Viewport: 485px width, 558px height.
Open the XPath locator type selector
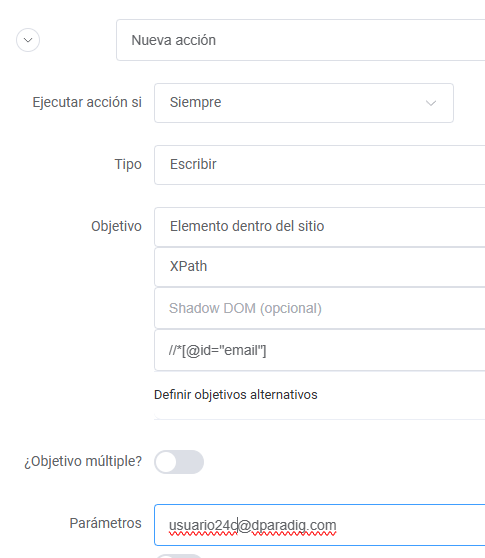point(320,267)
